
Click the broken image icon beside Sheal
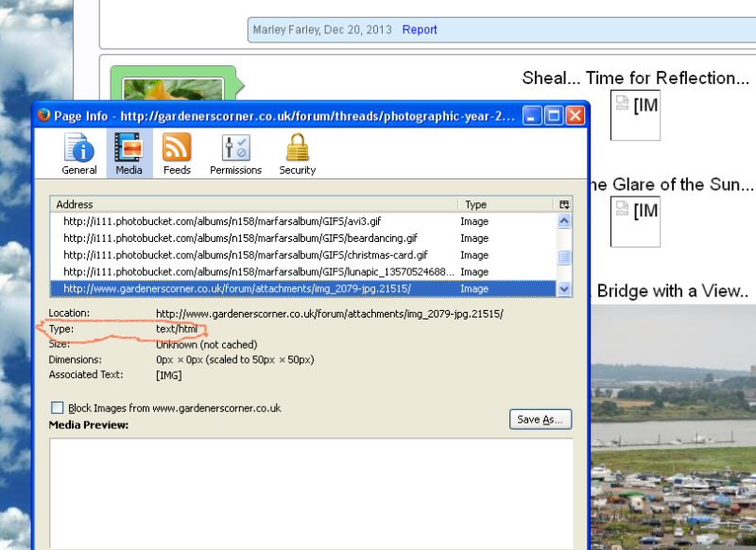click(623, 103)
